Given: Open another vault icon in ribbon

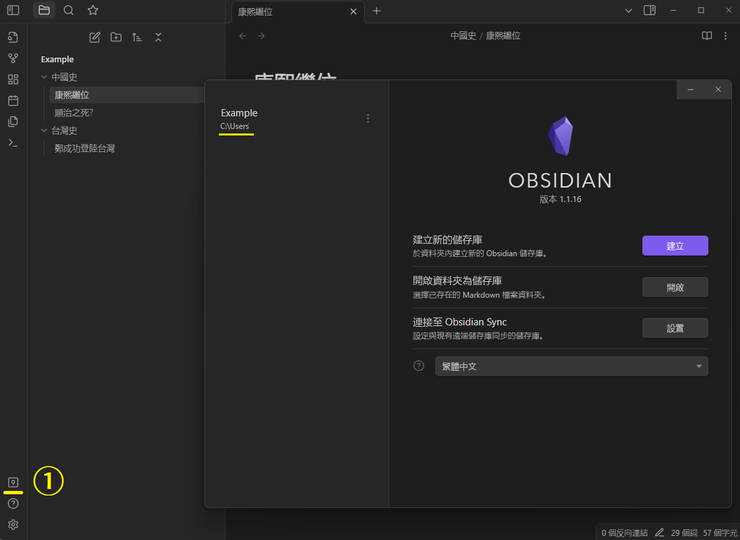Looking at the screenshot, I should point(13,482).
